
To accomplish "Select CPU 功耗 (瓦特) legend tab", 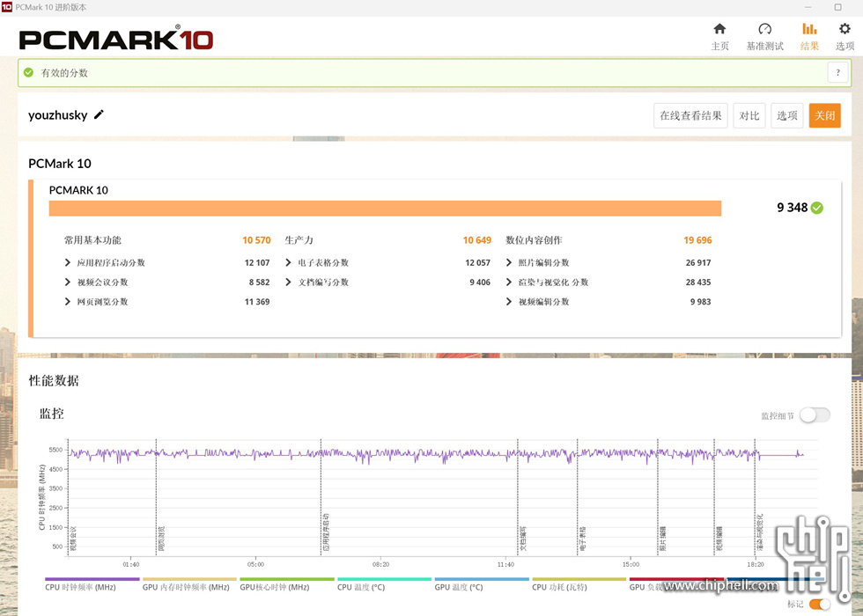I will [579, 584].
